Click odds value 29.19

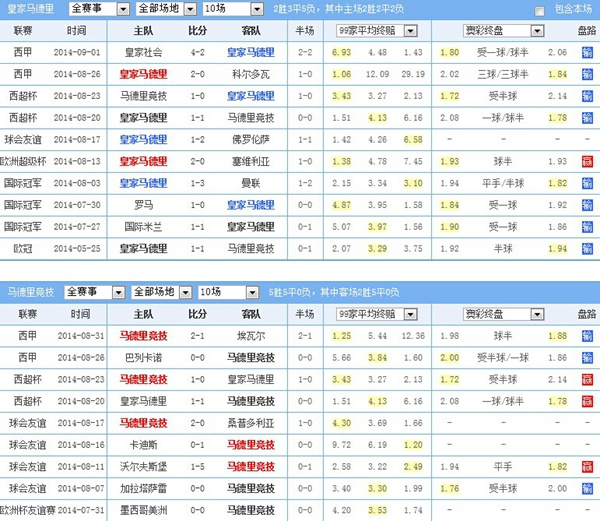click(413, 74)
